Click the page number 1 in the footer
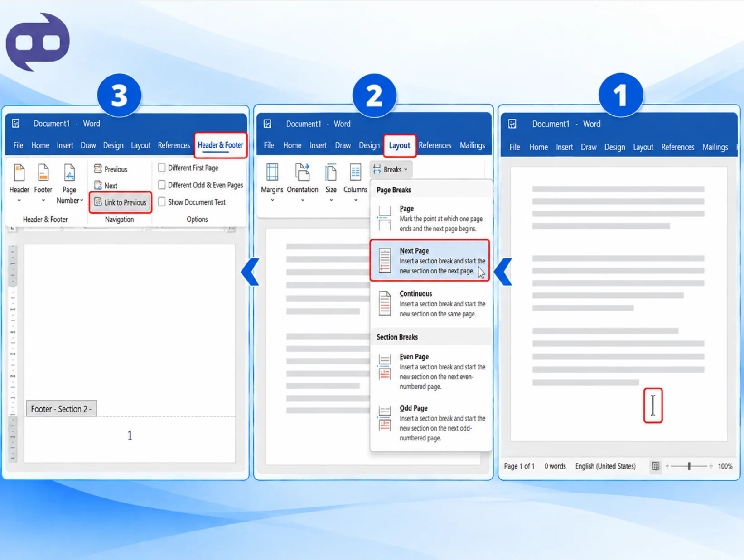Viewport: 744px width, 560px height. [130, 436]
